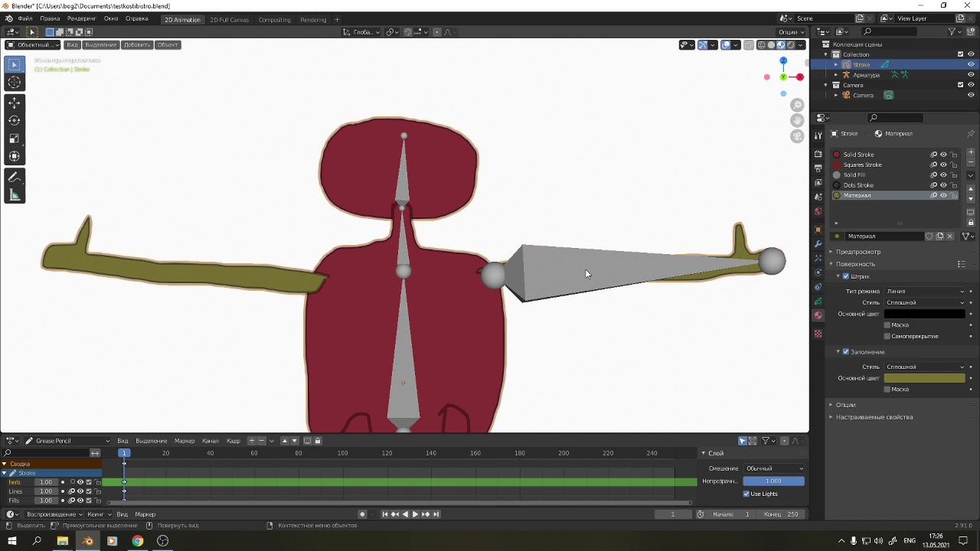Pin the properties editor context
The image size is (980, 551).
tap(971, 134)
